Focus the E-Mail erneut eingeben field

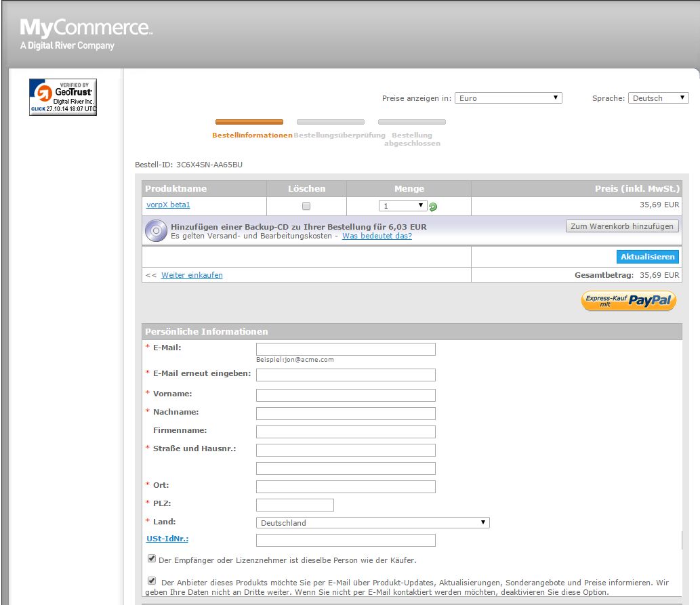(x=346, y=375)
